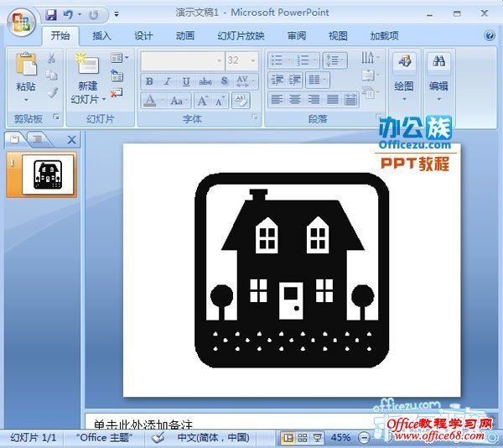
Task: Toggle Strikethrough (abc) formatting
Action: click(x=205, y=81)
